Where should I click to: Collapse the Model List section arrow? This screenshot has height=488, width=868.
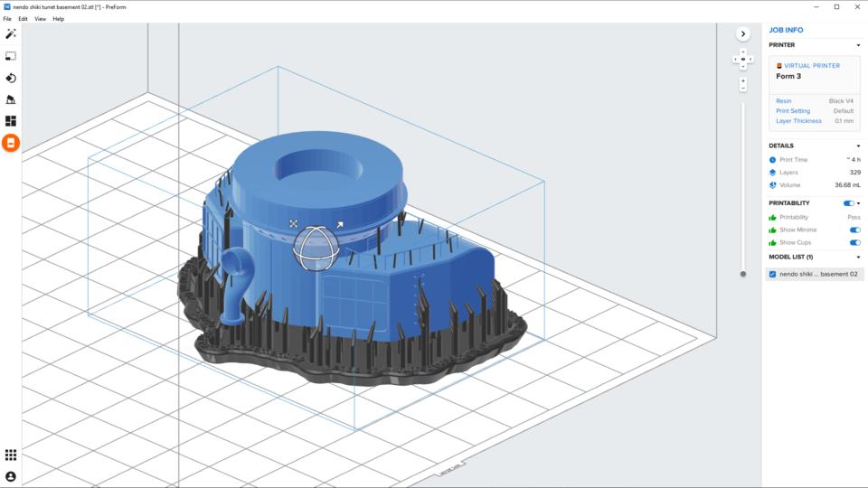pyautogui.click(x=859, y=258)
